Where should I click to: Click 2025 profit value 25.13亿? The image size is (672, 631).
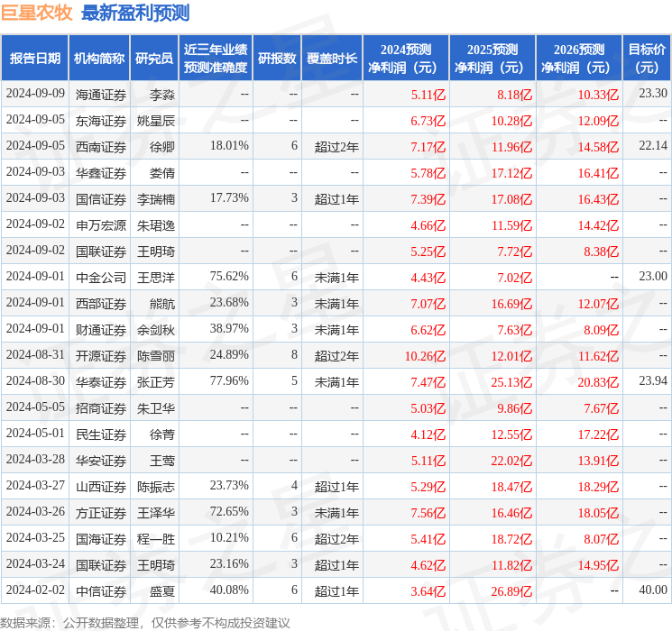(x=511, y=382)
